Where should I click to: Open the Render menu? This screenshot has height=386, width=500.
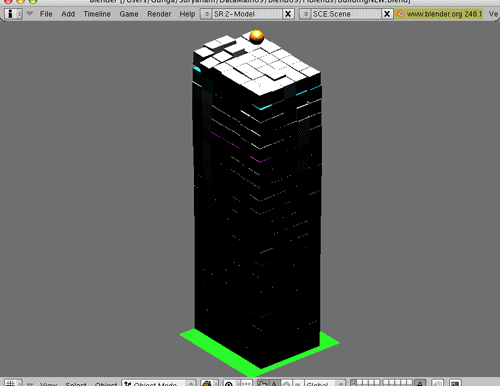click(159, 14)
